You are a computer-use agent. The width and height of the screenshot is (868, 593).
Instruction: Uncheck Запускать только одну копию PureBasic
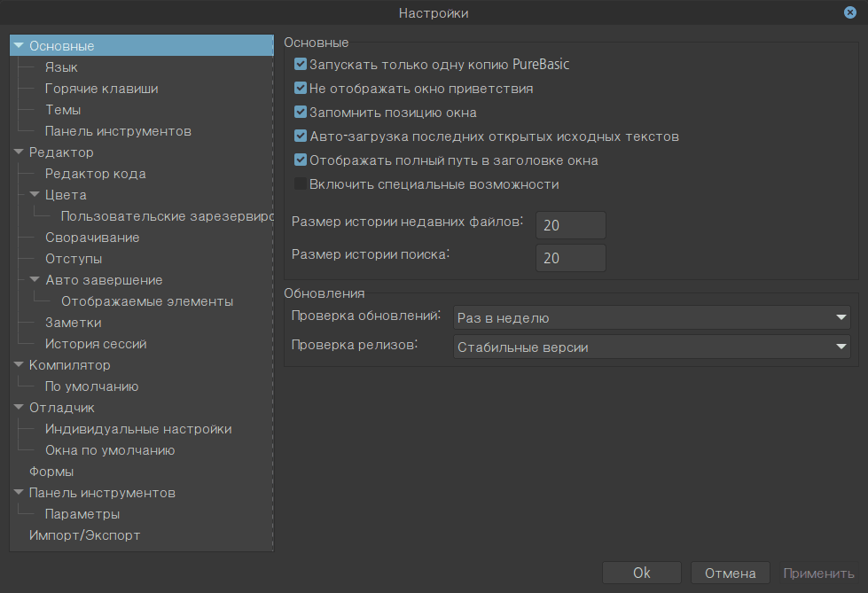(x=301, y=65)
